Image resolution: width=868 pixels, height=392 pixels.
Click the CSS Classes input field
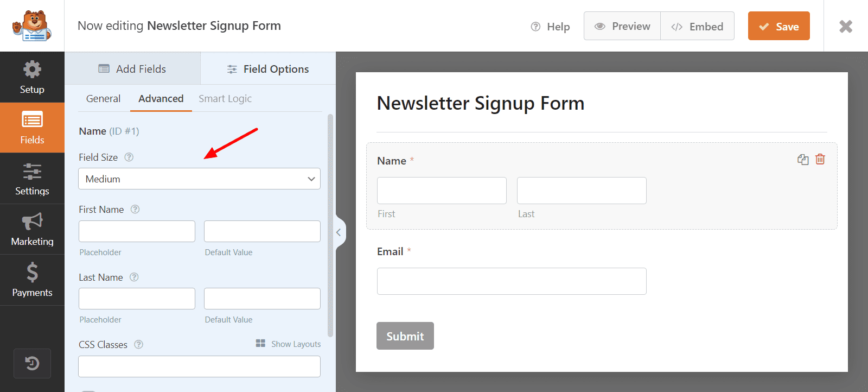pyautogui.click(x=199, y=366)
